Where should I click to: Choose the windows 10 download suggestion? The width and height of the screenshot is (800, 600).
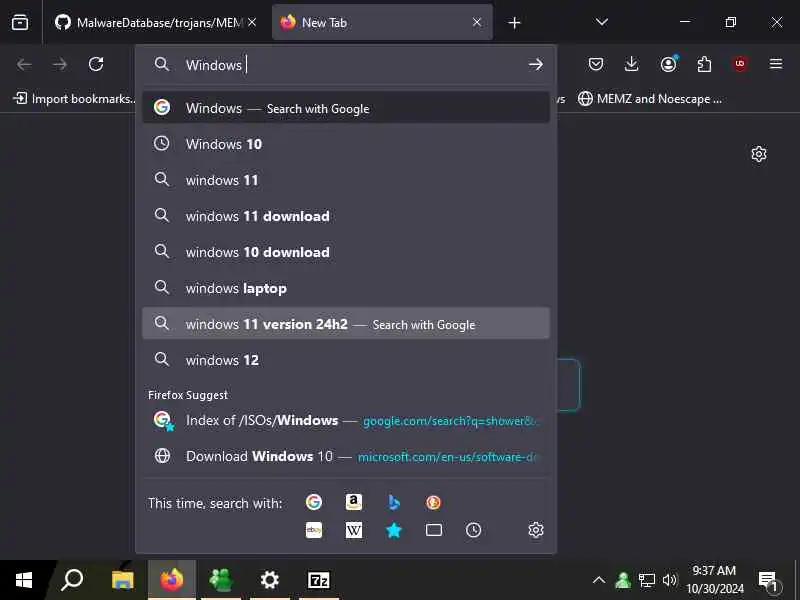coord(346,252)
